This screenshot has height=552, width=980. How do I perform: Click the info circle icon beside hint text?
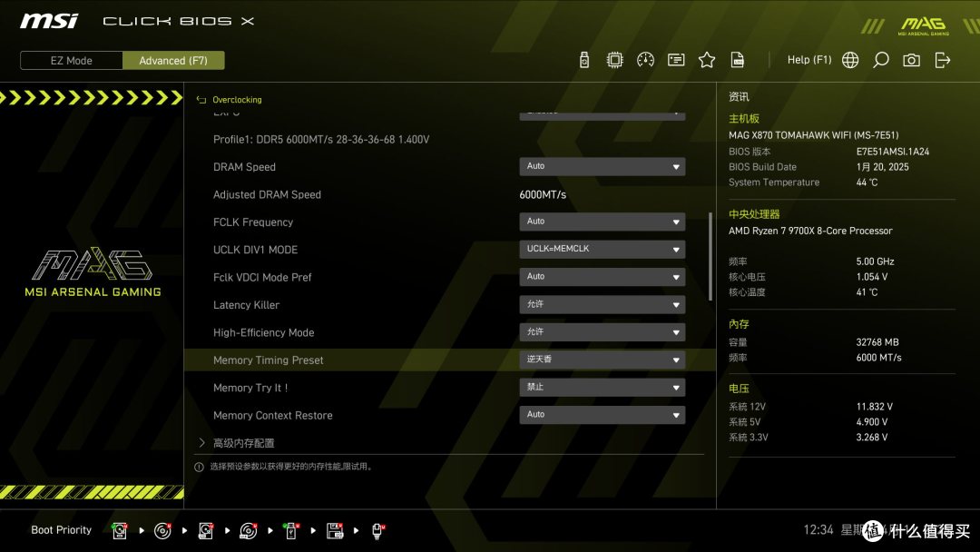tap(200, 467)
